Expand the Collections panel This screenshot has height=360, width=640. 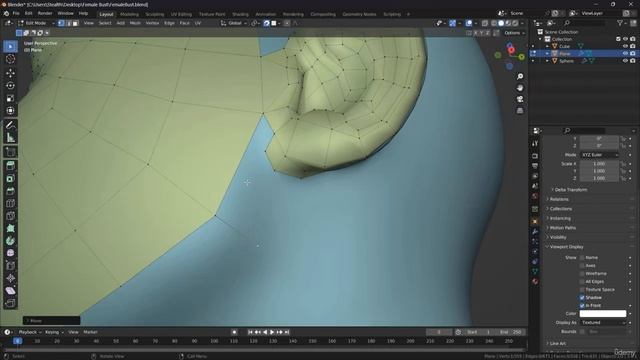pos(560,209)
